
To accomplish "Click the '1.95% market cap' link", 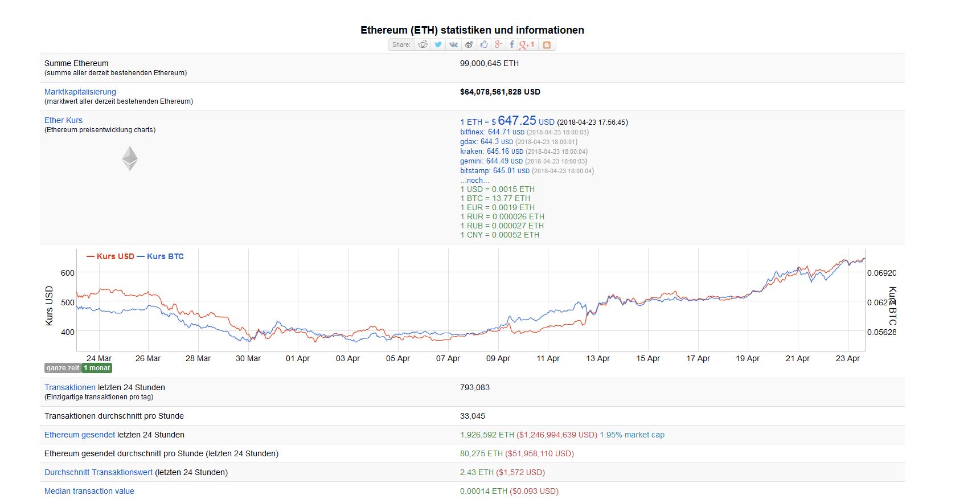I will (x=632, y=435).
